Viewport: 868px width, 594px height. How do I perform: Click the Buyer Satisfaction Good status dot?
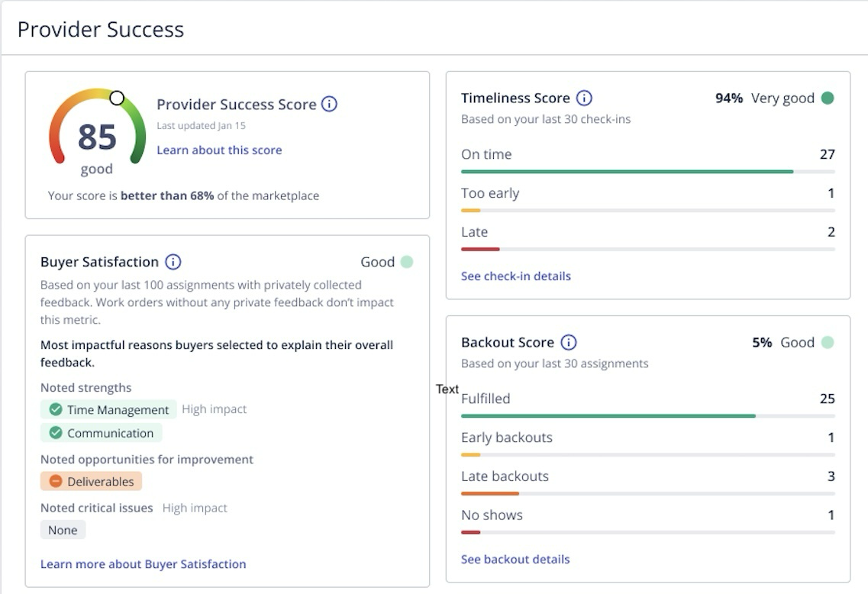coord(407,262)
